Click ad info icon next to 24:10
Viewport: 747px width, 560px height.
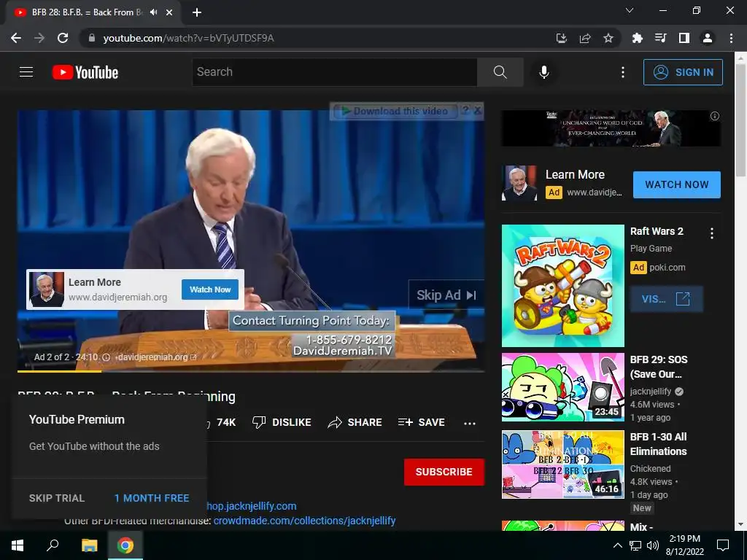107,357
